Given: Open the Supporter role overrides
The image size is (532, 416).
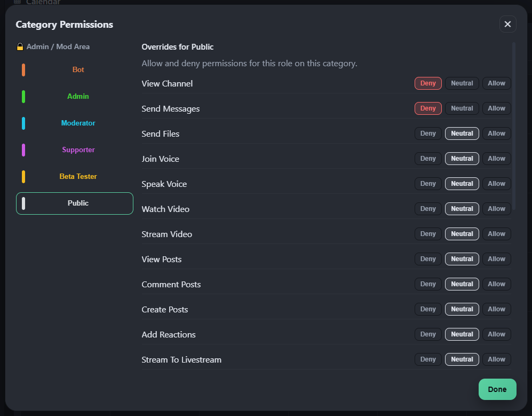Looking at the screenshot, I should point(78,150).
